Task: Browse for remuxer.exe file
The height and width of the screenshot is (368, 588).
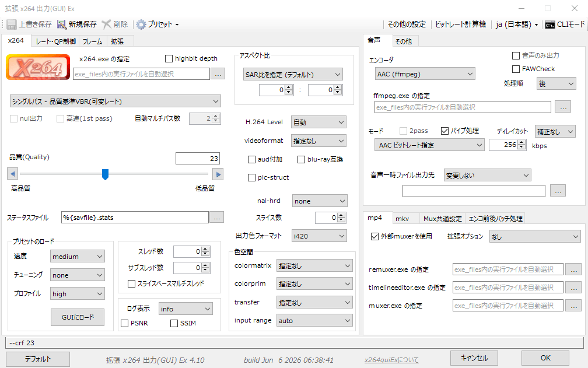Action: click(x=573, y=269)
